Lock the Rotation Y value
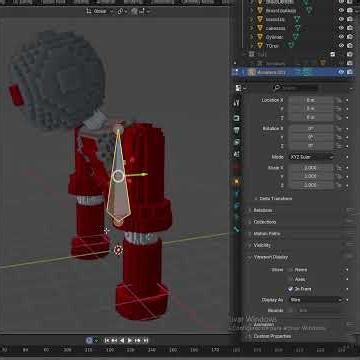 [339, 137]
